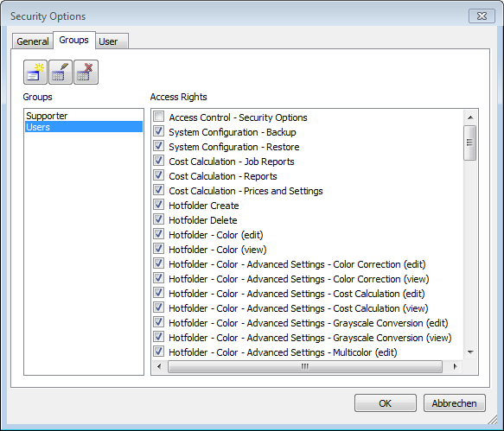This screenshot has width=504, height=431.
Task: Switch to the General tab
Action: [x=33, y=41]
